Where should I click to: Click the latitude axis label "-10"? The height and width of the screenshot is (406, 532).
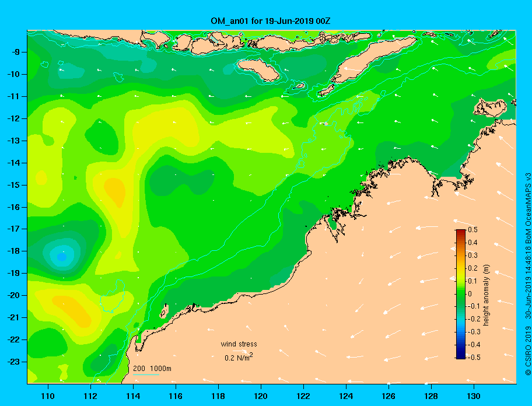pyautogui.click(x=13, y=74)
